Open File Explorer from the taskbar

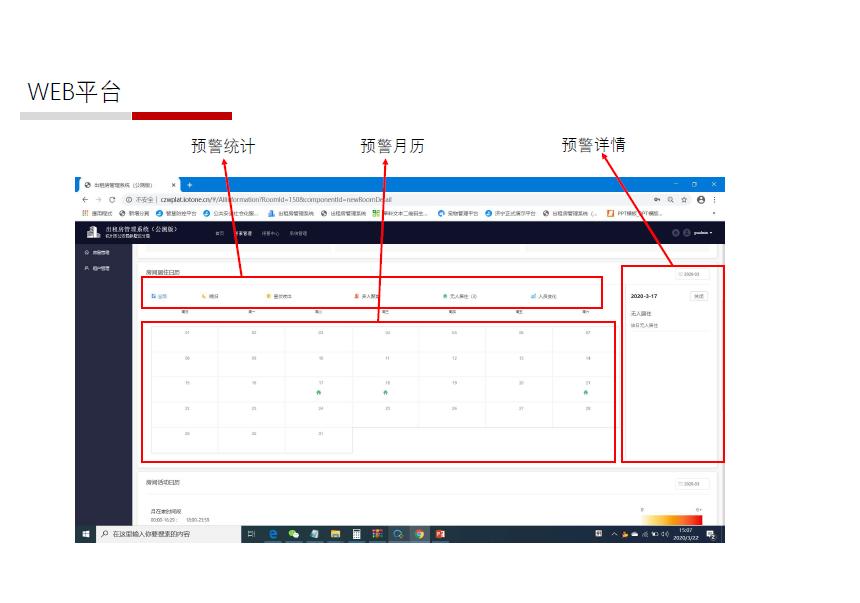pyautogui.click(x=335, y=534)
